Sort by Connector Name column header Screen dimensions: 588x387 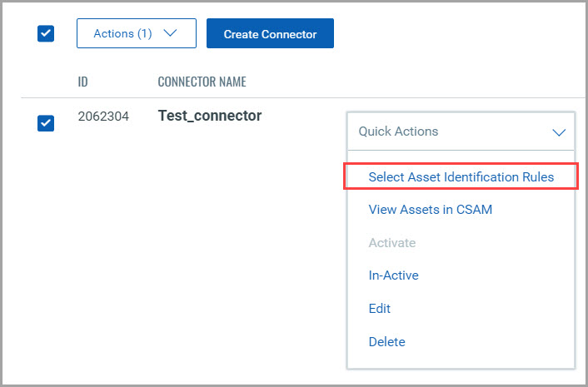(x=202, y=82)
